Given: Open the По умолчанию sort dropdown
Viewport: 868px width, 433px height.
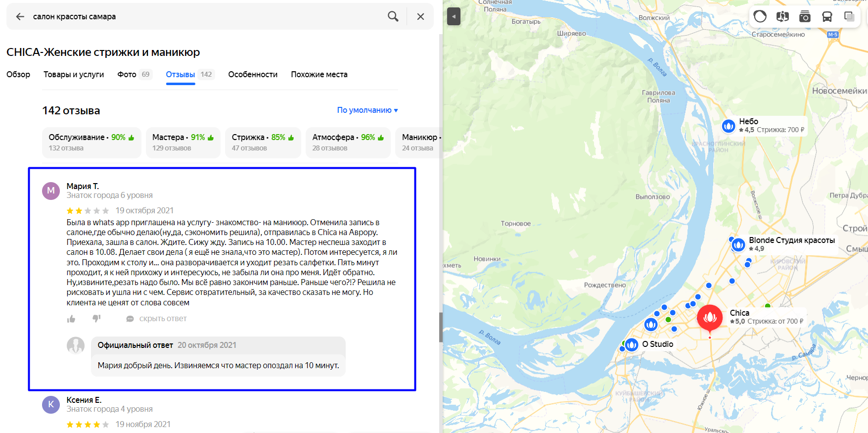Looking at the screenshot, I should 367,110.
